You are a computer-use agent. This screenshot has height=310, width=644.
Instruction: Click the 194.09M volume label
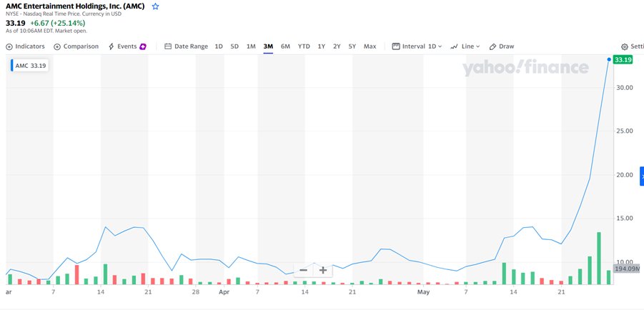(627, 269)
